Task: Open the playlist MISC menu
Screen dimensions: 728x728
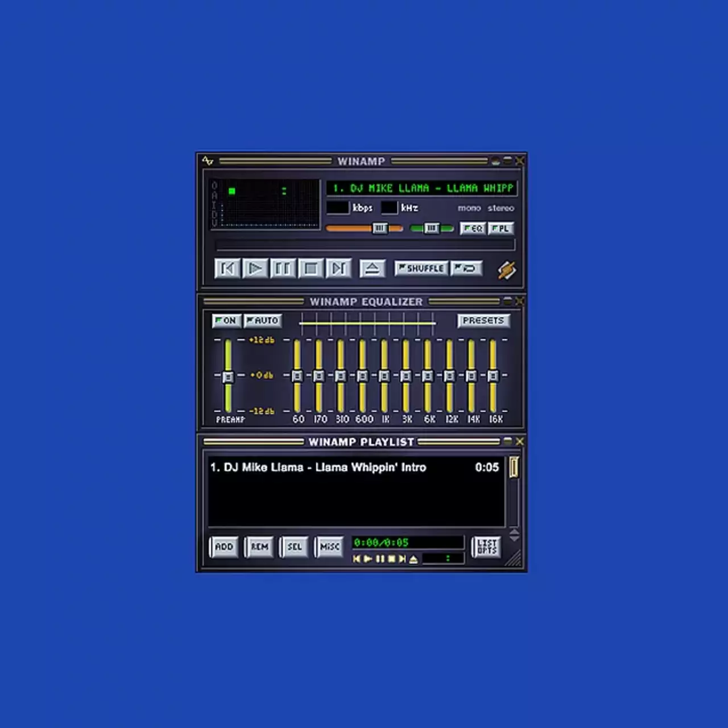Action: point(330,547)
